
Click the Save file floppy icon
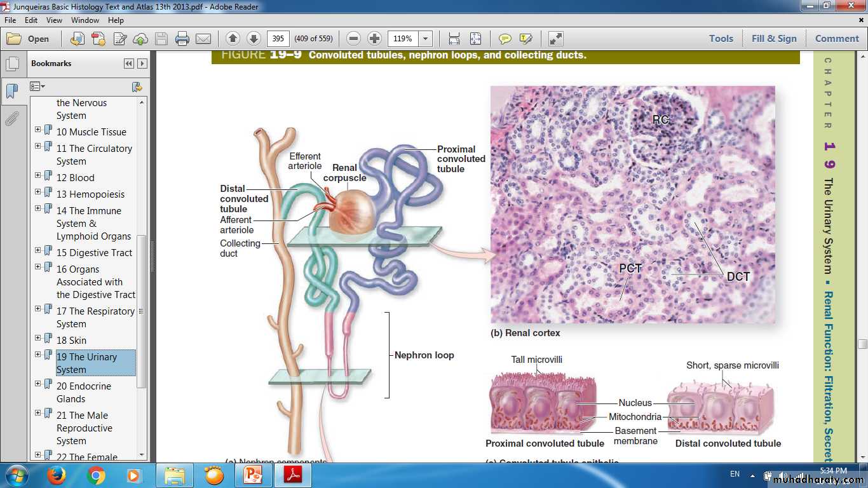(161, 39)
